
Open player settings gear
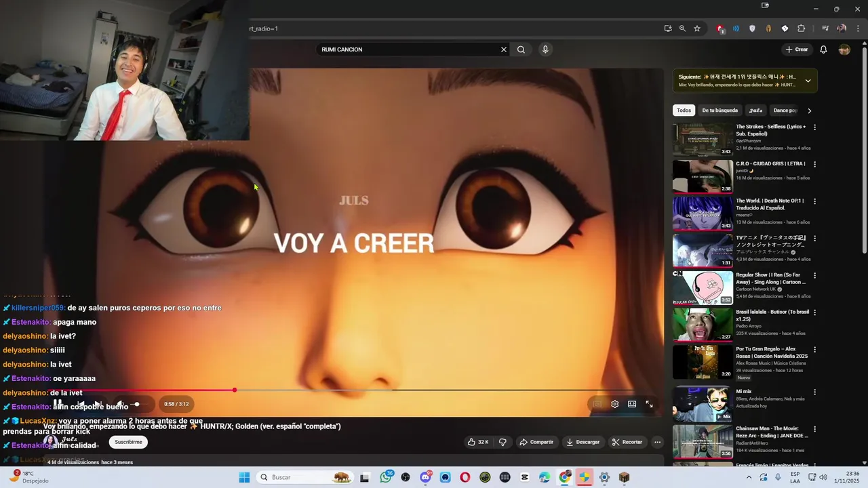tap(614, 404)
